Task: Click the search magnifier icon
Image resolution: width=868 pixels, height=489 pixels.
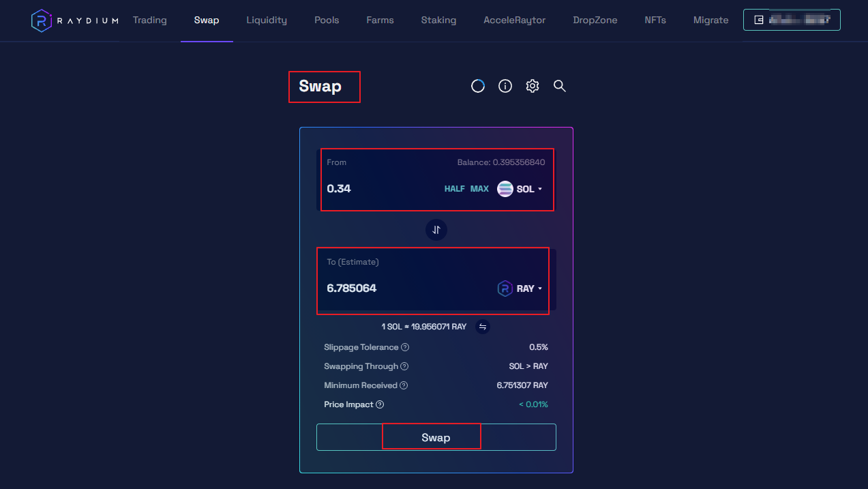Action: tap(560, 86)
